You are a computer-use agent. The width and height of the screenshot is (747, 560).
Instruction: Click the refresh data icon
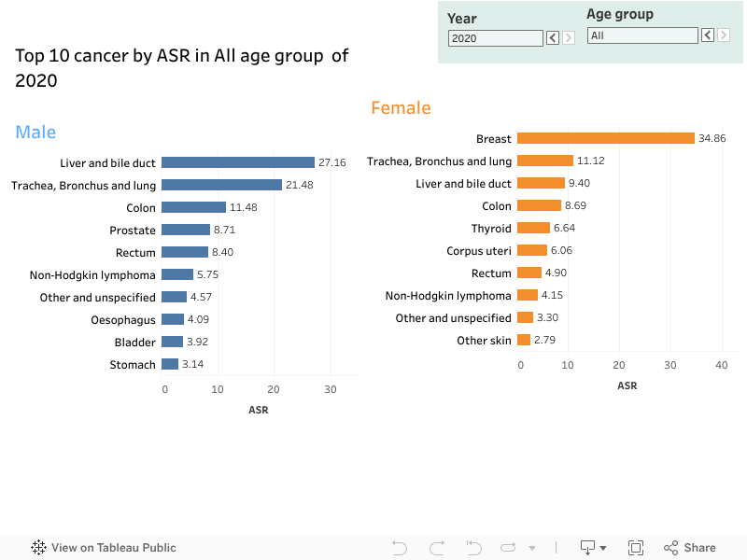click(x=509, y=548)
